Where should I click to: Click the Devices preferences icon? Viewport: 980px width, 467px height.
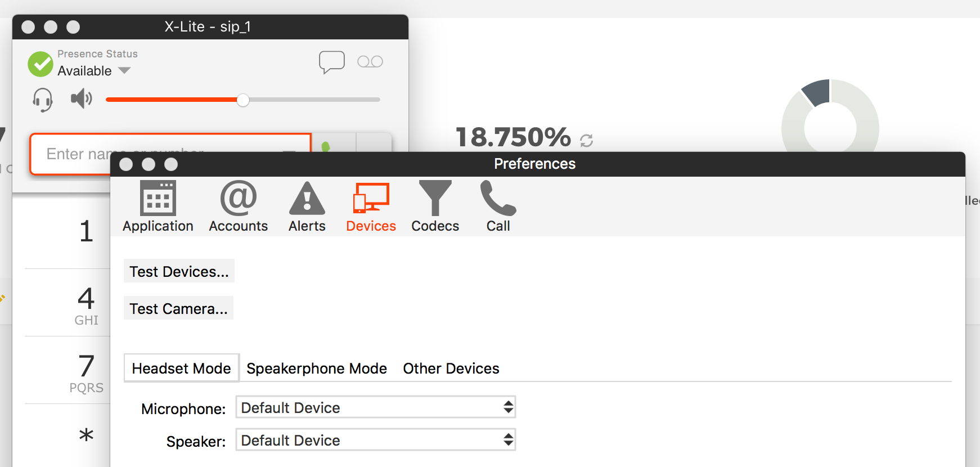tap(371, 198)
